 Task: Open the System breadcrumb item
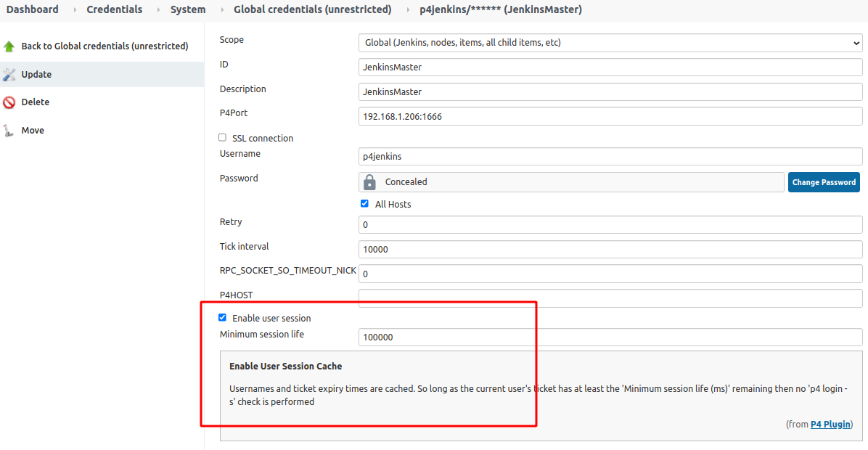(188, 10)
